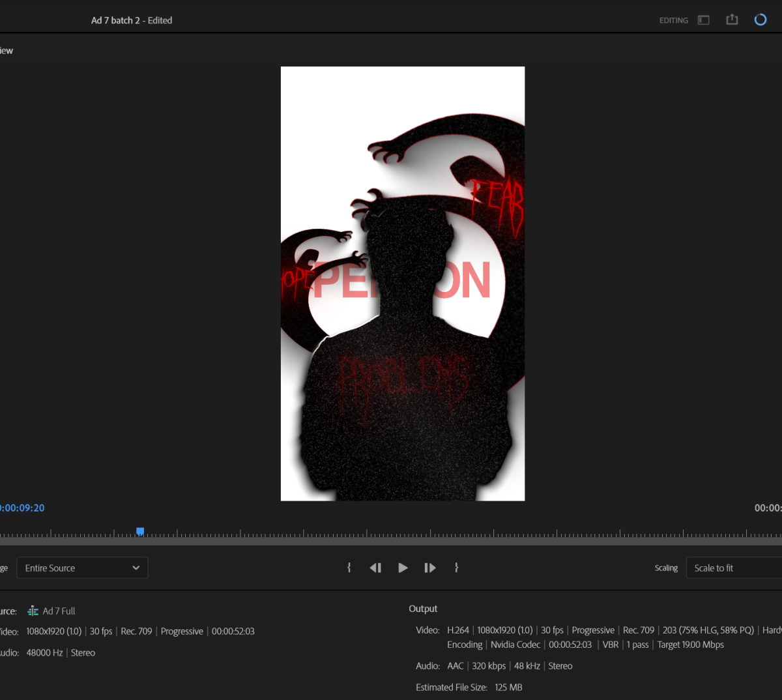Click the chevron on Entire Source selector
782x700 pixels.
tap(136, 568)
